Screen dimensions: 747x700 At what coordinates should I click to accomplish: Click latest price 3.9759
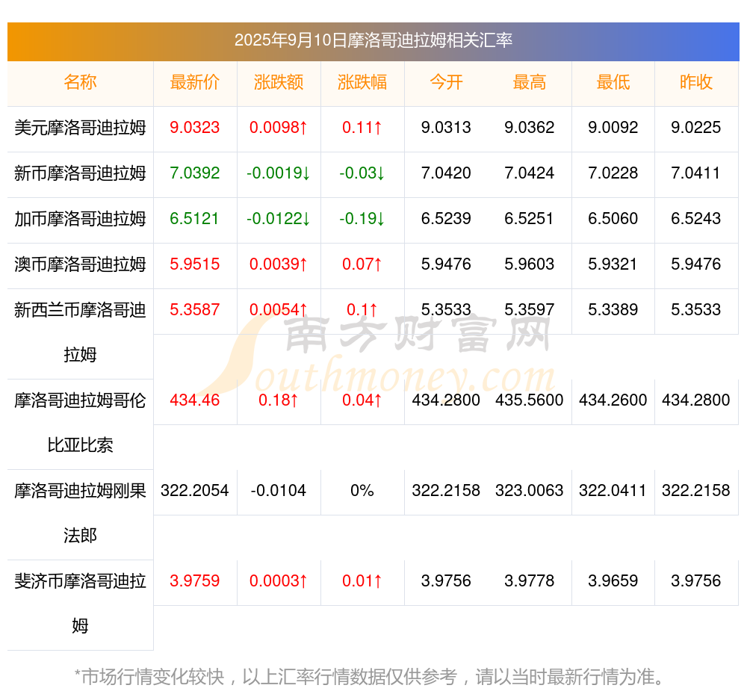tap(194, 581)
